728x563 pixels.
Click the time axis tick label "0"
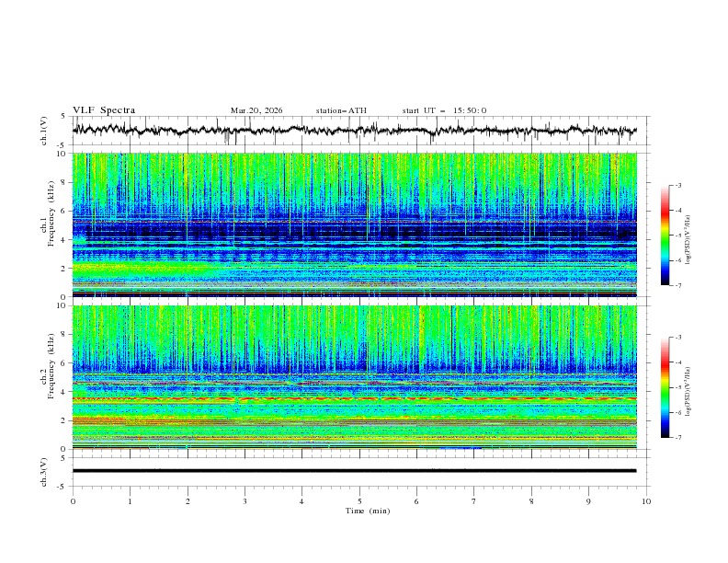click(73, 501)
